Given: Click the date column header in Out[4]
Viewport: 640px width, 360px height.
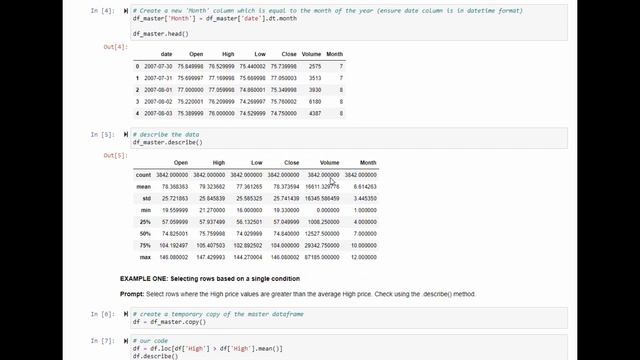Looking at the screenshot, I should 166,54.
